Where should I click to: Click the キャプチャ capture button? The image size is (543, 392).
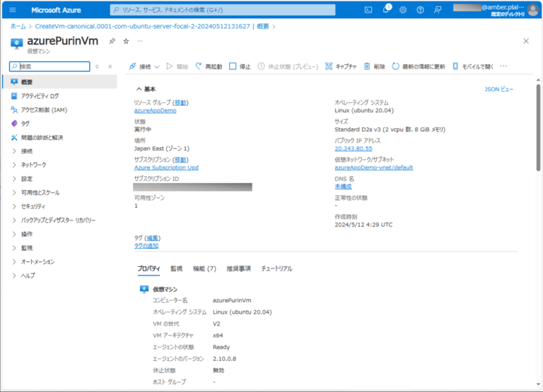tap(341, 66)
